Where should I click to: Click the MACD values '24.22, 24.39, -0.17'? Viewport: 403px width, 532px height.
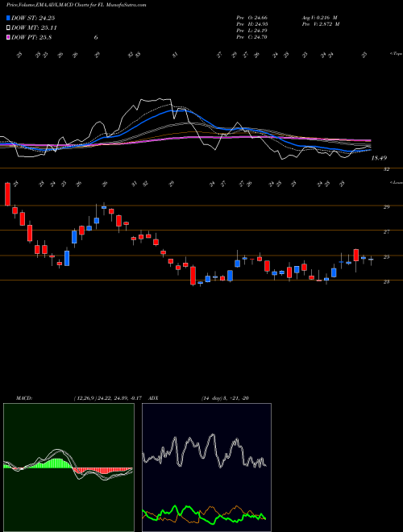118,398
